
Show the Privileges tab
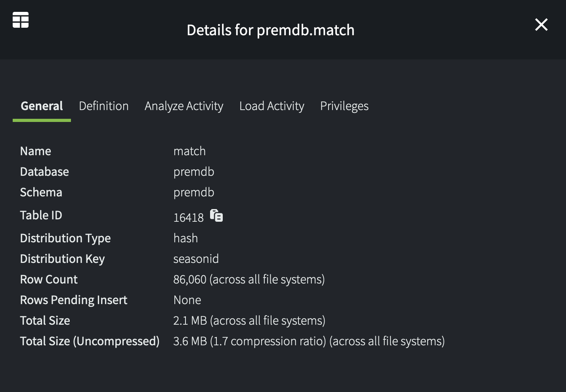(x=344, y=106)
